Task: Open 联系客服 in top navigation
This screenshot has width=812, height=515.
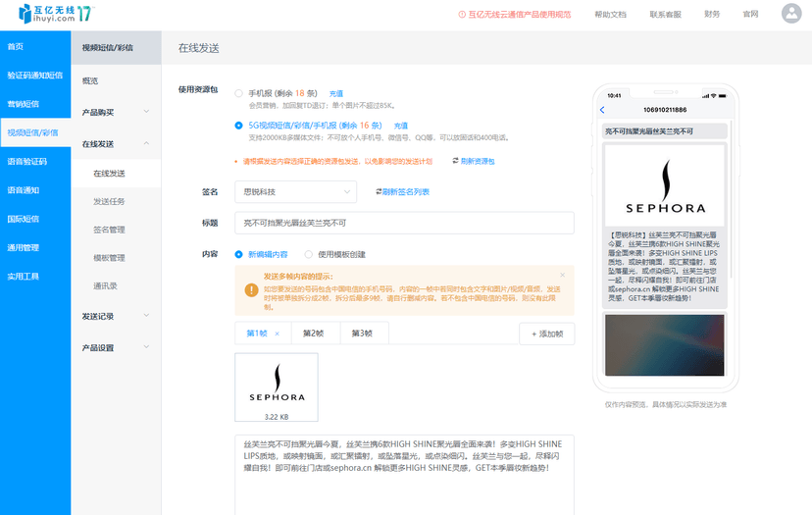Action: click(x=666, y=15)
